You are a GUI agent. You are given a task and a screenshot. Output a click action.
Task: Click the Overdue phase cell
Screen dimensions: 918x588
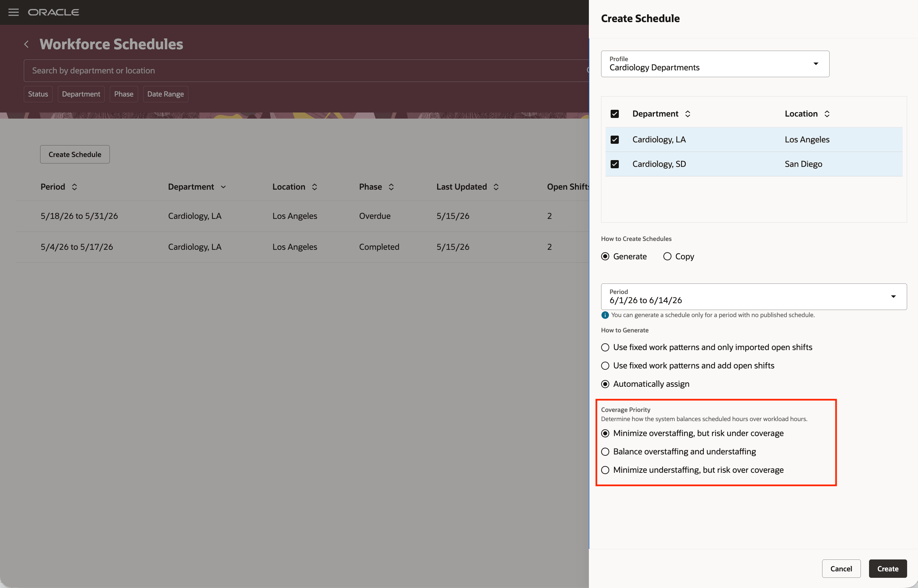[x=375, y=216]
